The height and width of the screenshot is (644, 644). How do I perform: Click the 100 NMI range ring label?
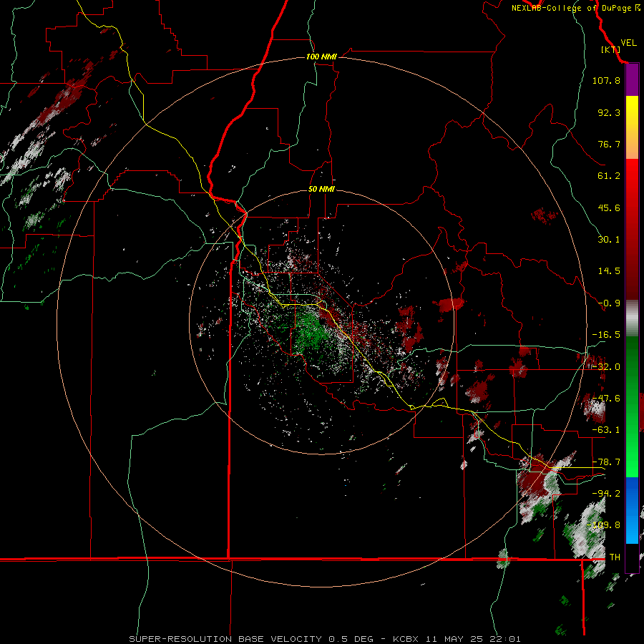pyautogui.click(x=321, y=57)
